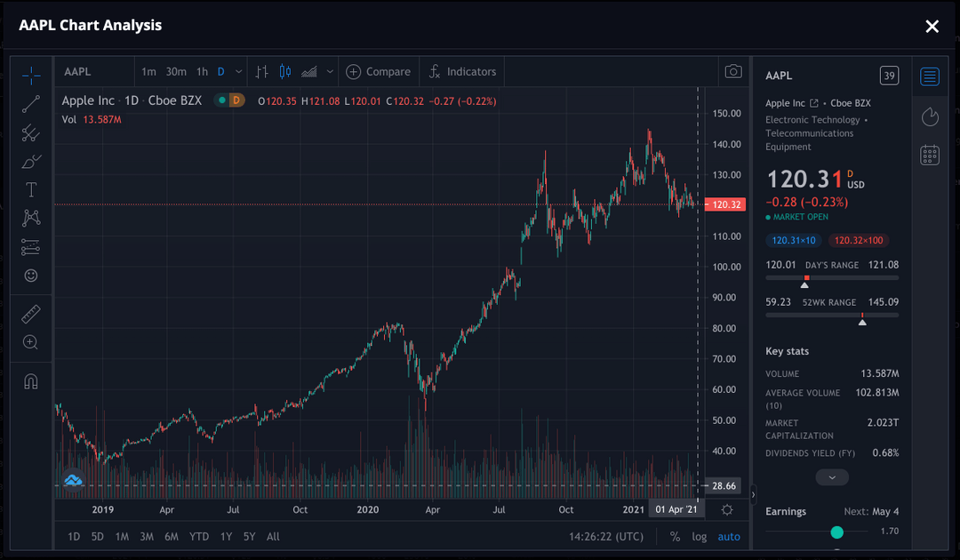The height and width of the screenshot is (560, 960).
Task: Select the Zoom In magnifier tool
Action: (x=31, y=341)
